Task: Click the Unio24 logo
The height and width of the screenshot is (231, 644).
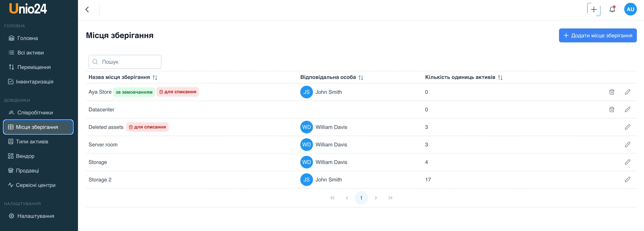Action: click(x=28, y=9)
